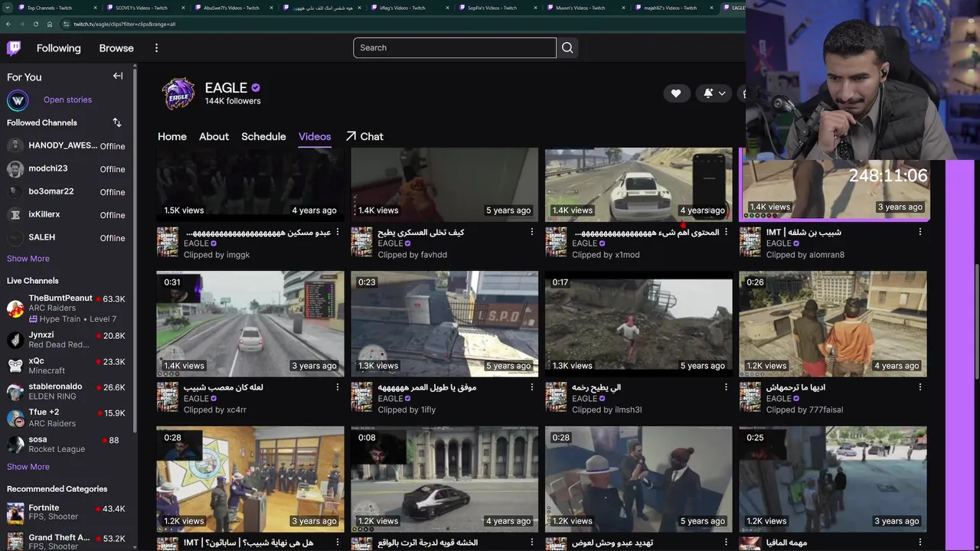The height and width of the screenshot is (551, 980).
Task: Play the 0:25 clip thumbnail
Action: [x=833, y=479]
